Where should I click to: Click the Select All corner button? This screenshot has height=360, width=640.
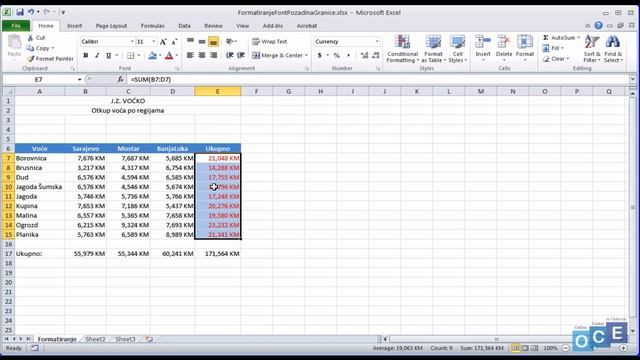(8, 91)
